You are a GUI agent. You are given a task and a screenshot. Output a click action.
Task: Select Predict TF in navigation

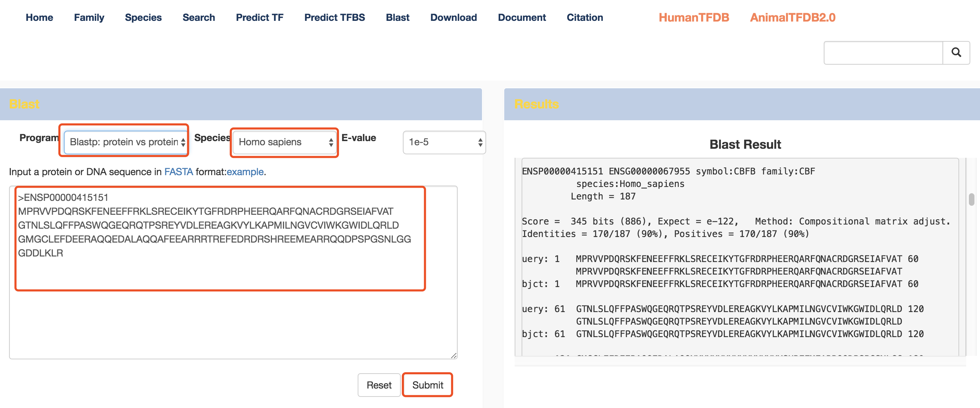(x=259, y=17)
